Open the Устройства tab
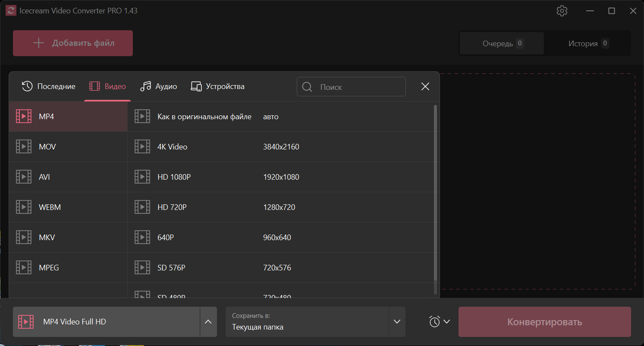This screenshot has width=644, height=346. (218, 86)
